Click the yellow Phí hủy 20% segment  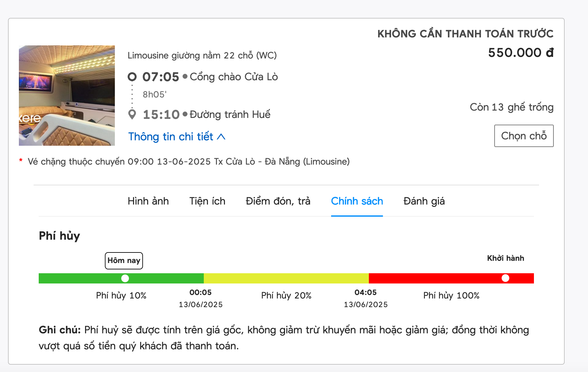(286, 278)
